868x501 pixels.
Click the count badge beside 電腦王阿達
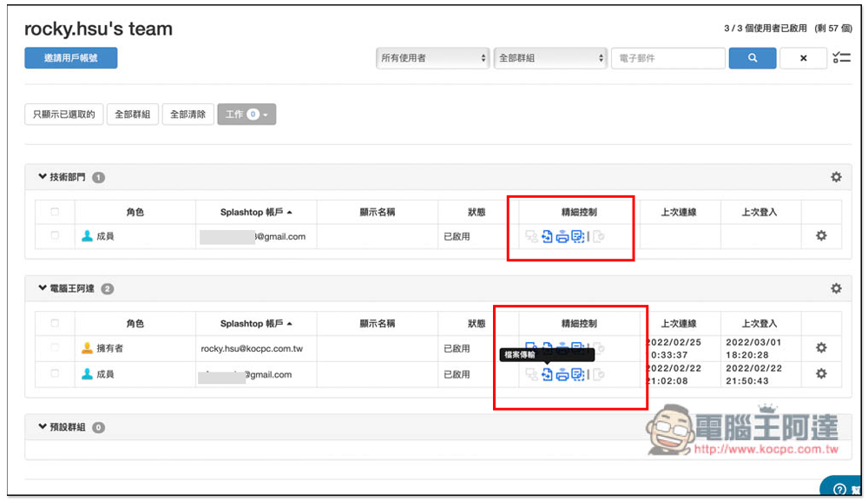tap(108, 289)
